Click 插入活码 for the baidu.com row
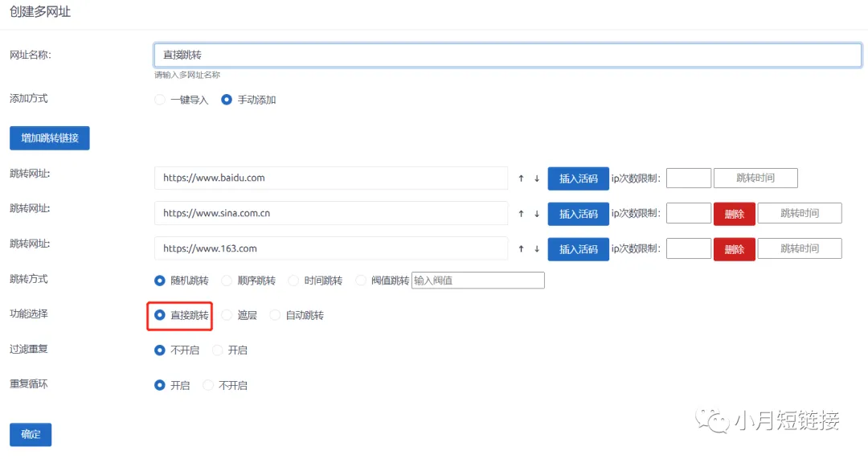Image resolution: width=868 pixels, height=459 pixels. coord(578,178)
